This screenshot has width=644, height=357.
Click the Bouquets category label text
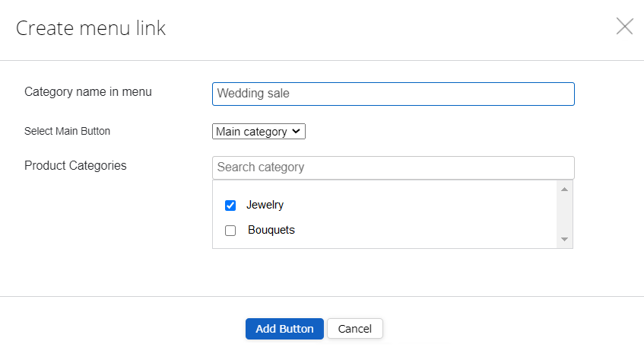(271, 230)
